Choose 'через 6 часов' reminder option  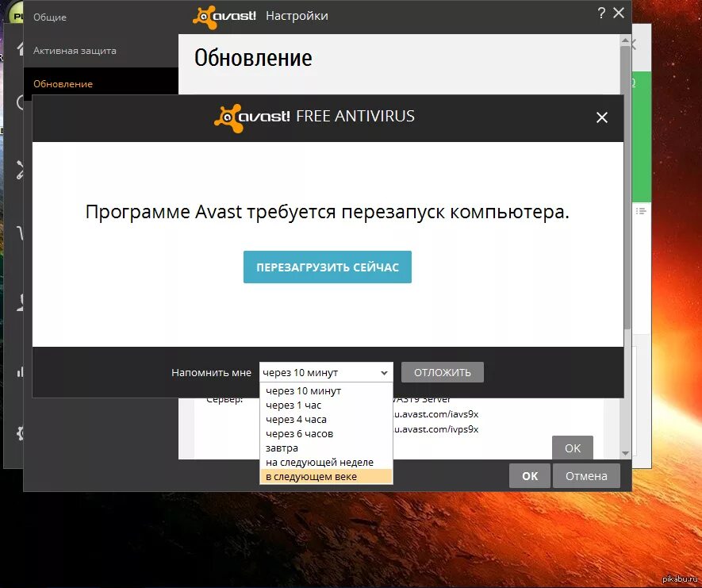click(x=326, y=434)
